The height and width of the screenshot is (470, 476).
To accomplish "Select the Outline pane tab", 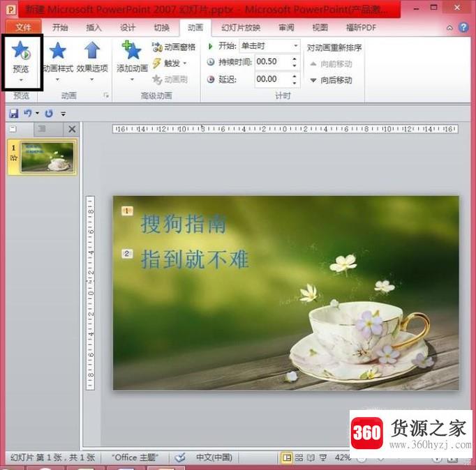I will pyautogui.click(x=42, y=129).
